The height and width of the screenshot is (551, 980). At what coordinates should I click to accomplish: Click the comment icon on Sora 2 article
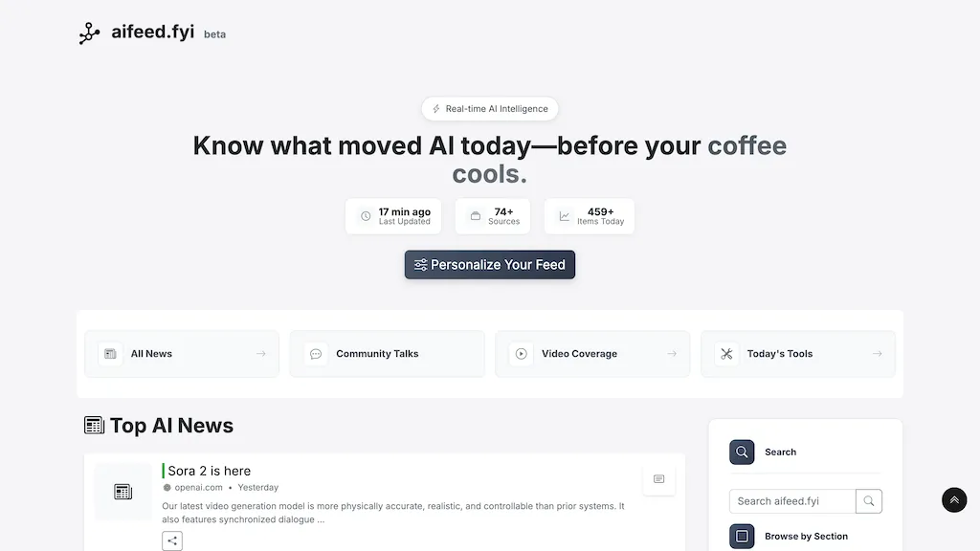click(x=658, y=479)
